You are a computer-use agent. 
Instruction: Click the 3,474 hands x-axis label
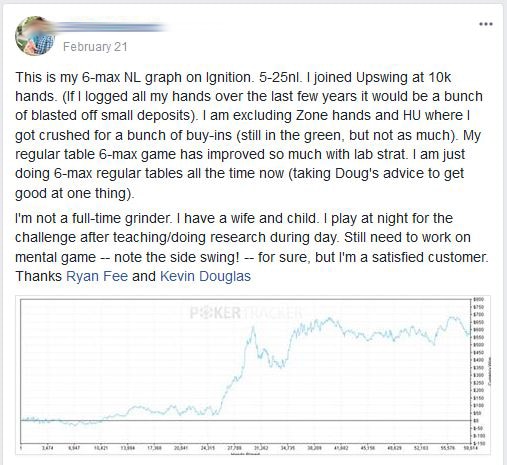(47, 449)
